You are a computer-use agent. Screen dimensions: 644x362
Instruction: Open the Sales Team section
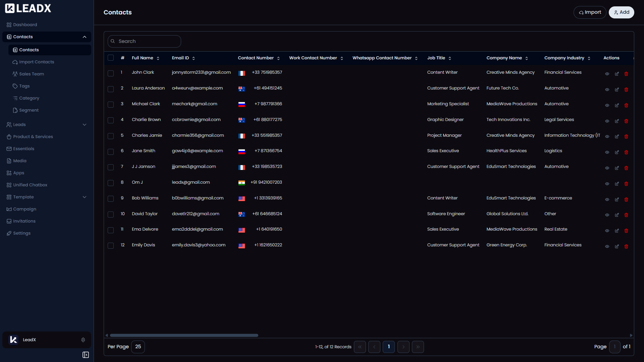click(32, 74)
